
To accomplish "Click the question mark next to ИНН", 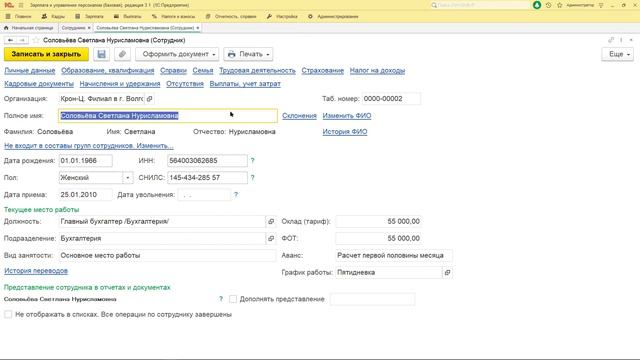I will pos(253,160).
